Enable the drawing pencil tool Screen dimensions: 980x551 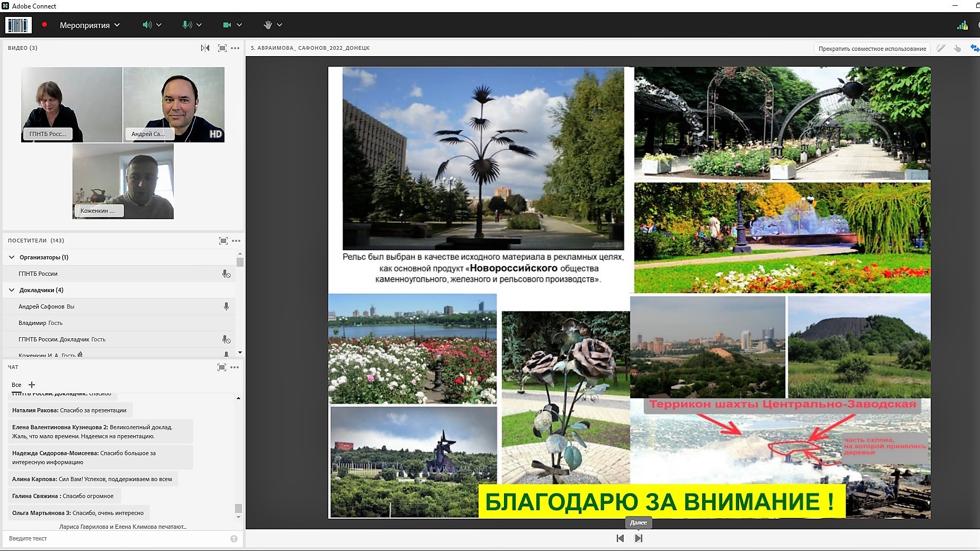pyautogui.click(x=941, y=48)
